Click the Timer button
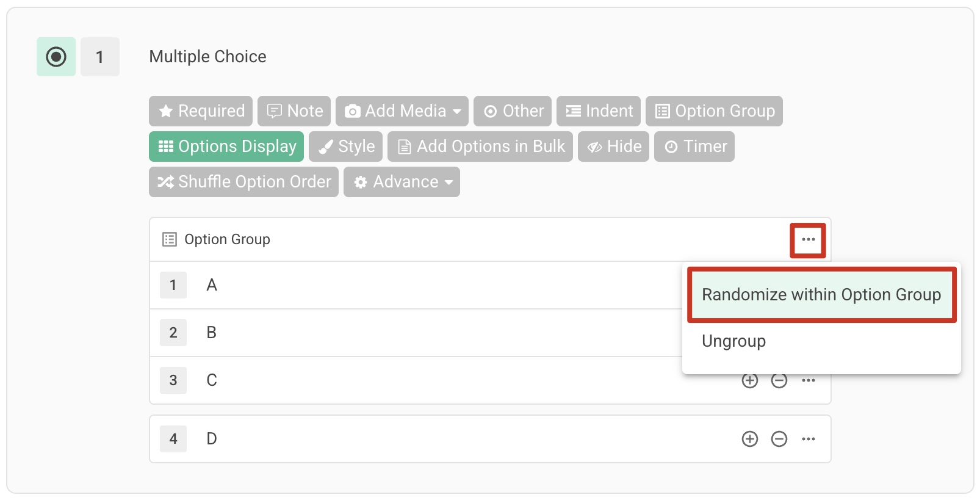This screenshot has width=980, height=503. [x=694, y=147]
